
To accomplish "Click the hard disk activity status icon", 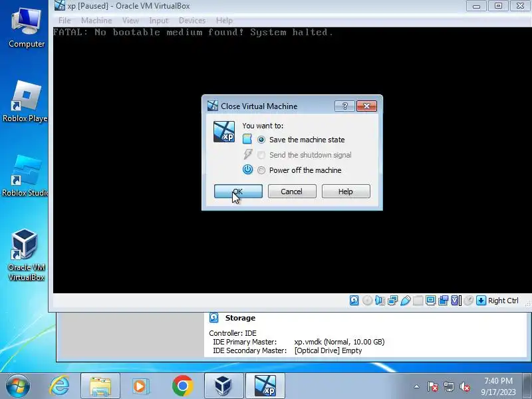I will click(x=354, y=301).
